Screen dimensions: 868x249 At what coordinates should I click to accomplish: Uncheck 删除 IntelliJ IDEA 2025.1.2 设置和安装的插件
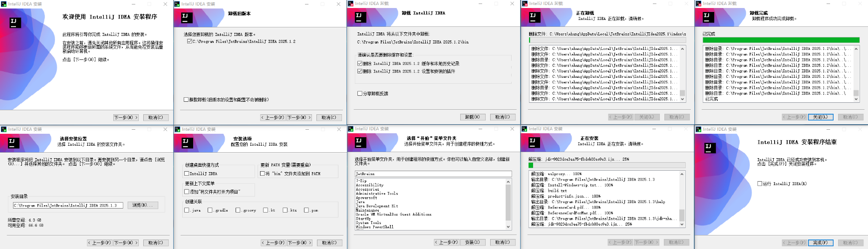point(360,71)
